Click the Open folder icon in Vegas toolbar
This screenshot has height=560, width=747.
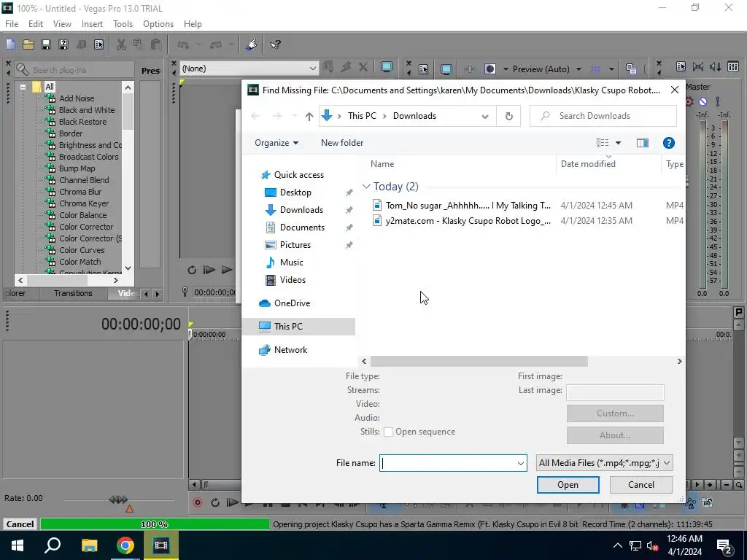pos(28,44)
